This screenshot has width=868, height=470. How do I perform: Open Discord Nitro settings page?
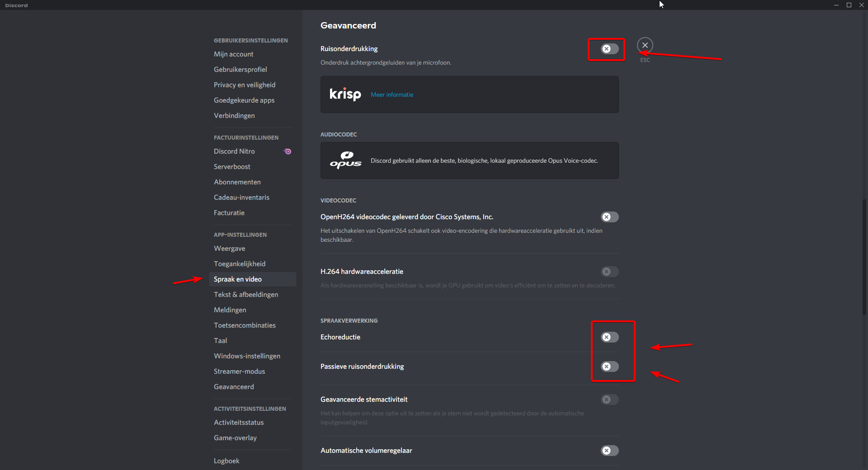pos(234,151)
